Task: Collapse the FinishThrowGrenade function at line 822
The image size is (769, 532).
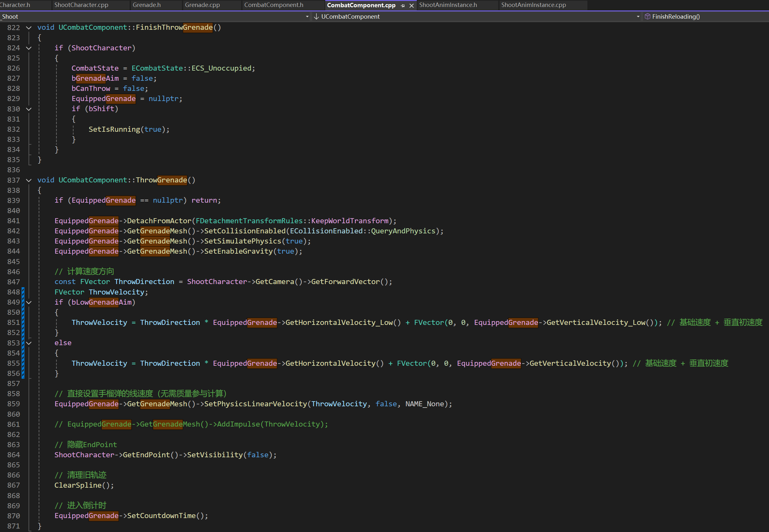Action: tap(29, 28)
